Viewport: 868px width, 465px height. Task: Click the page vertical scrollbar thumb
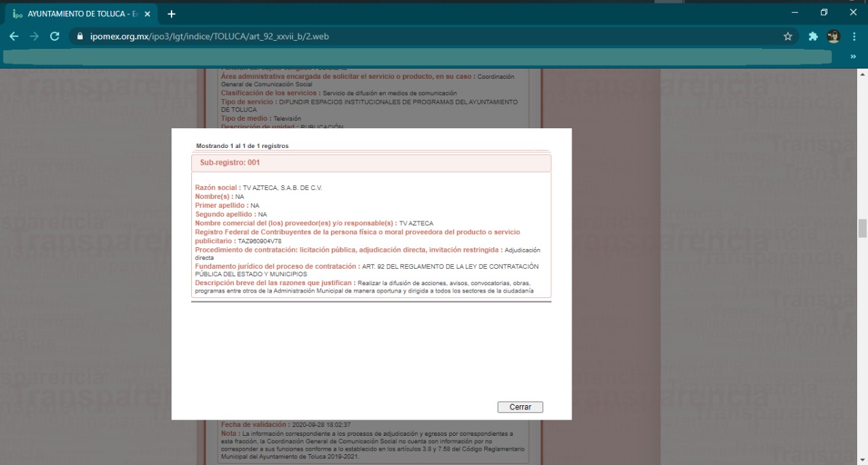(863, 229)
